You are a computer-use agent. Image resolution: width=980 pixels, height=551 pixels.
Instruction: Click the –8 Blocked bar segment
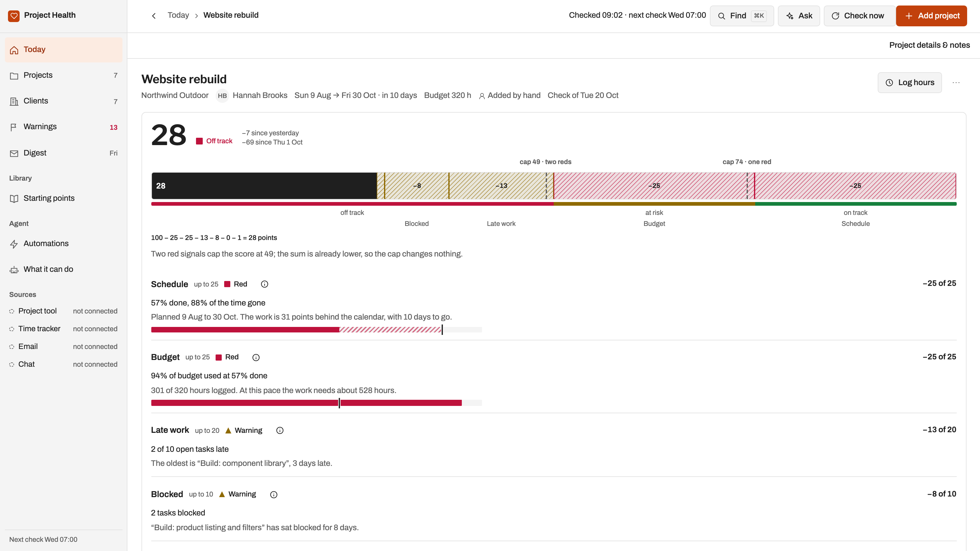pos(417,186)
